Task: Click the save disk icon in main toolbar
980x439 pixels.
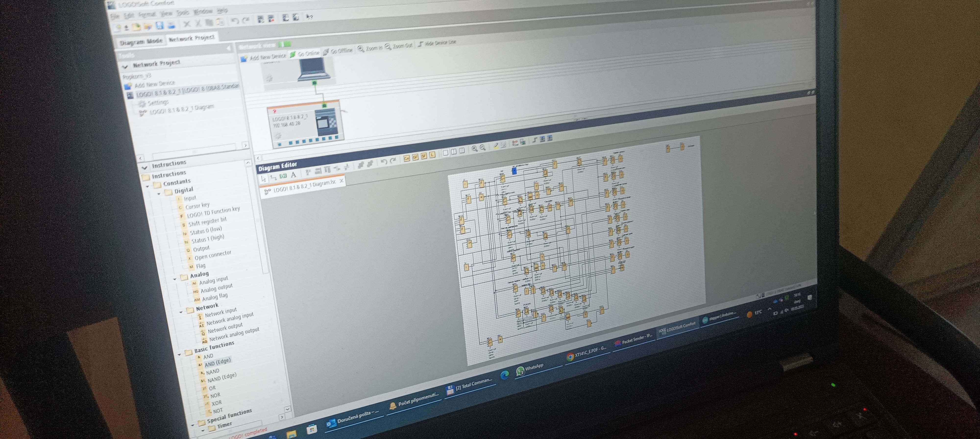Action: coord(159,26)
